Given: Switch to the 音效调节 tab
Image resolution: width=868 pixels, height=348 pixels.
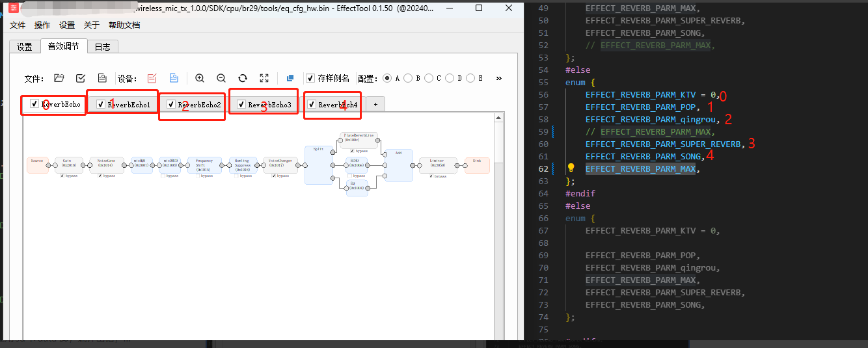Looking at the screenshot, I should tap(64, 46).
